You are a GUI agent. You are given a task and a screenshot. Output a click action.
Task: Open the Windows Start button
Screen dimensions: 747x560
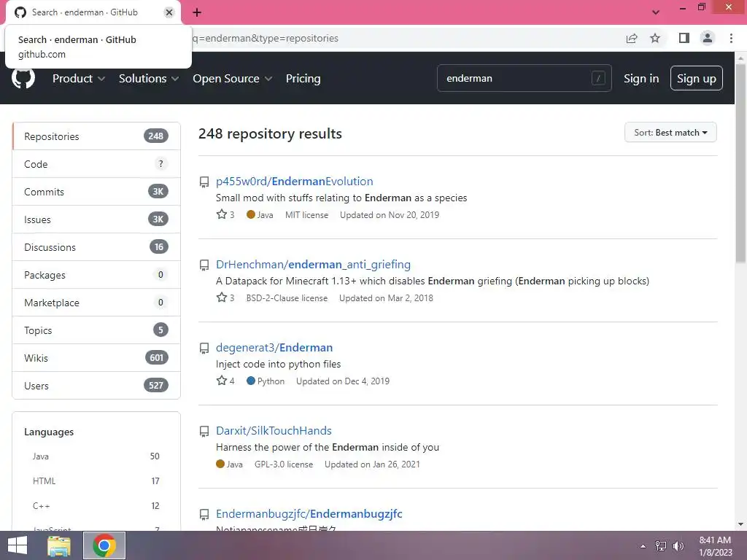(x=18, y=545)
